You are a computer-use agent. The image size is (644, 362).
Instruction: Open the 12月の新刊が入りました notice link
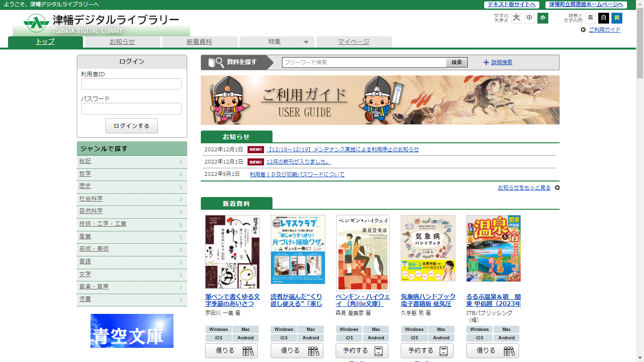298,162
